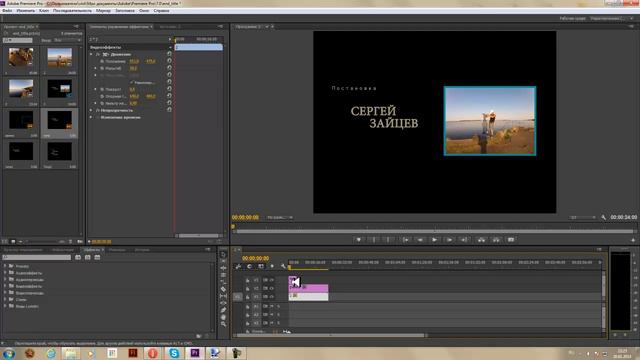Play the sequence in program monitor

(x=434, y=240)
